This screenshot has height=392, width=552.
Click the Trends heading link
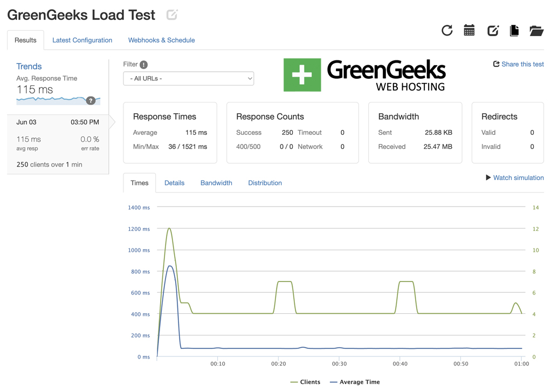coord(29,66)
